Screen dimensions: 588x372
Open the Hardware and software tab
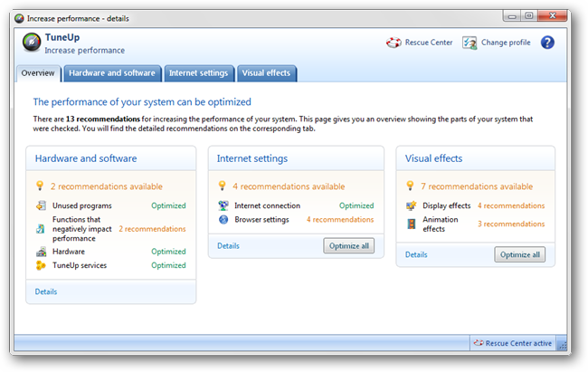112,73
